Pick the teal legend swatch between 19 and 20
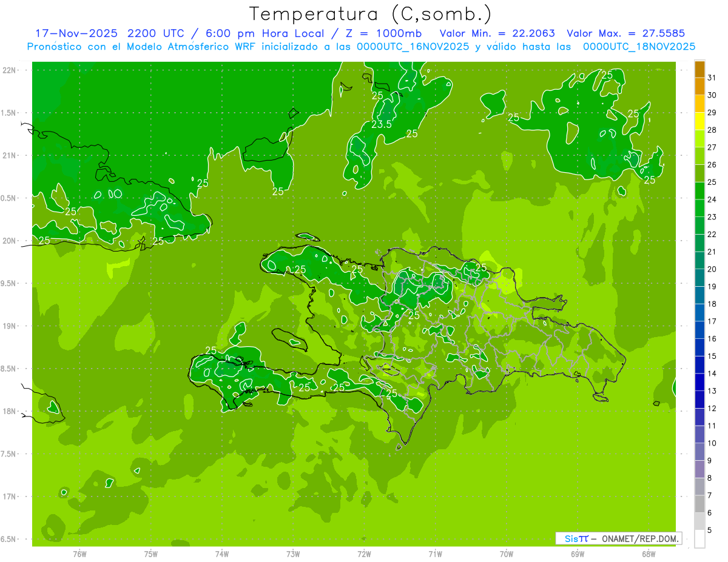This screenshot has height=562, width=728. coord(699,278)
